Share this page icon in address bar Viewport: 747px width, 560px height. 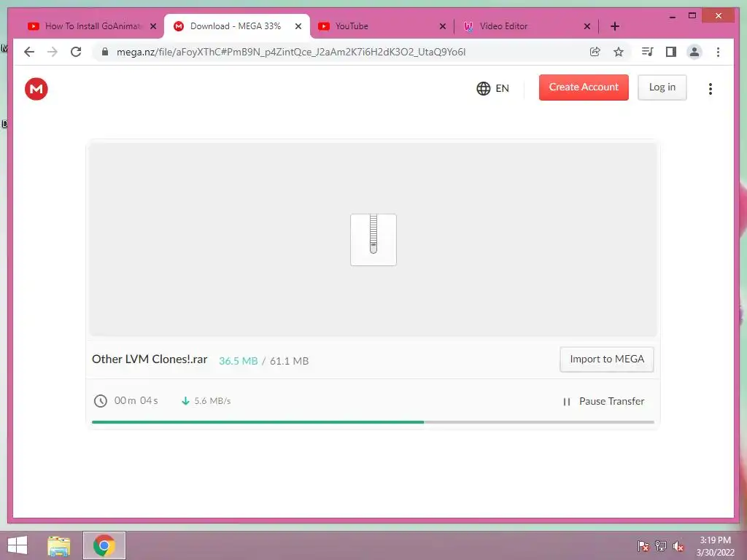[x=595, y=52]
